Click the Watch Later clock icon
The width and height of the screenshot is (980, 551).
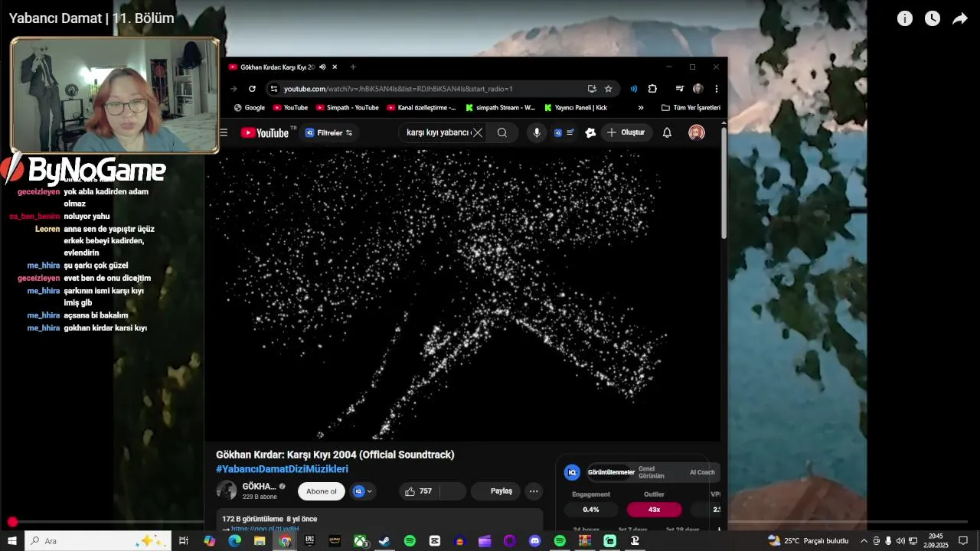tap(933, 18)
